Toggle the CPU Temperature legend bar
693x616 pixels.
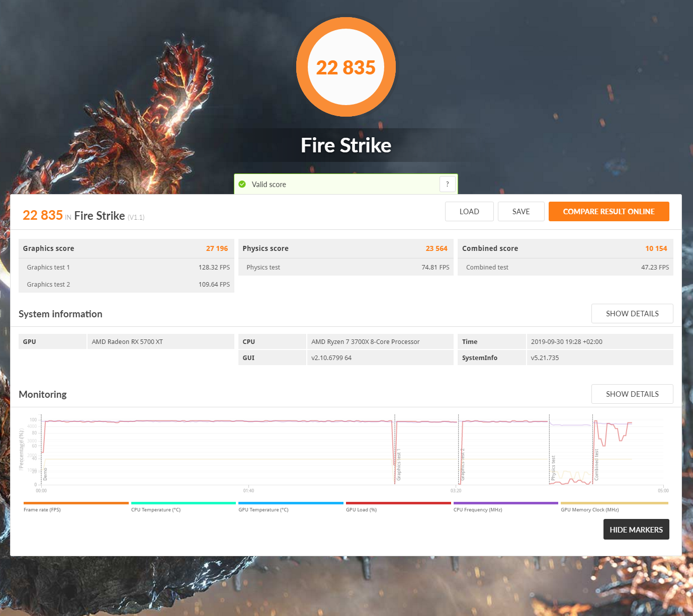click(184, 503)
